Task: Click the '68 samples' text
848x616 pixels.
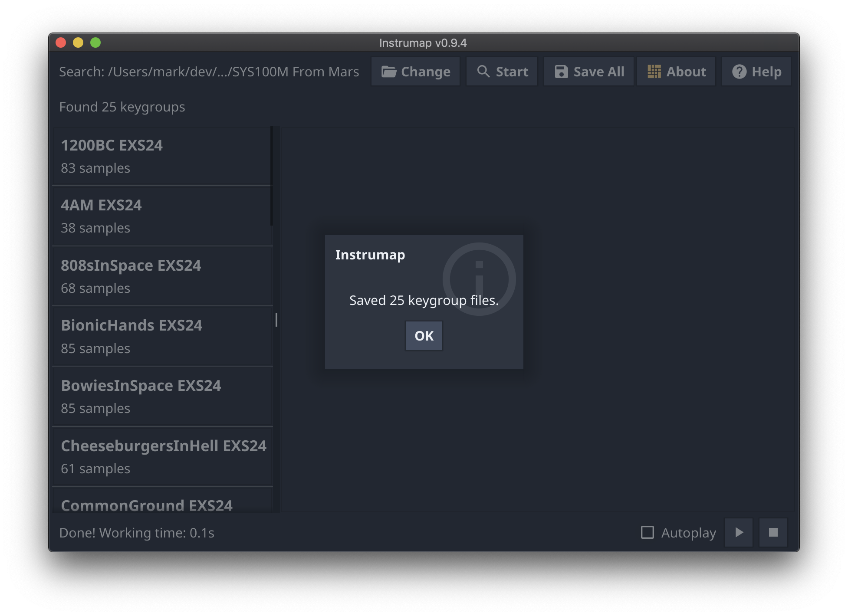Action: 95,288
